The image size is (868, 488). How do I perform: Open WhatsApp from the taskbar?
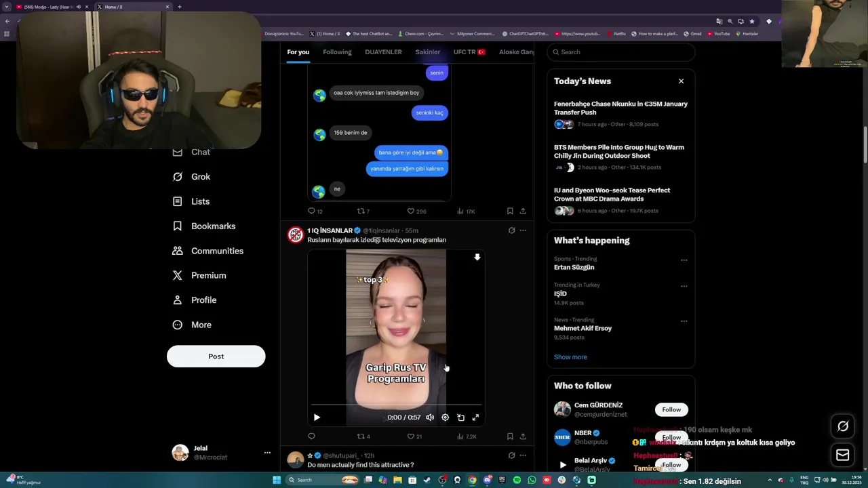[x=532, y=480]
